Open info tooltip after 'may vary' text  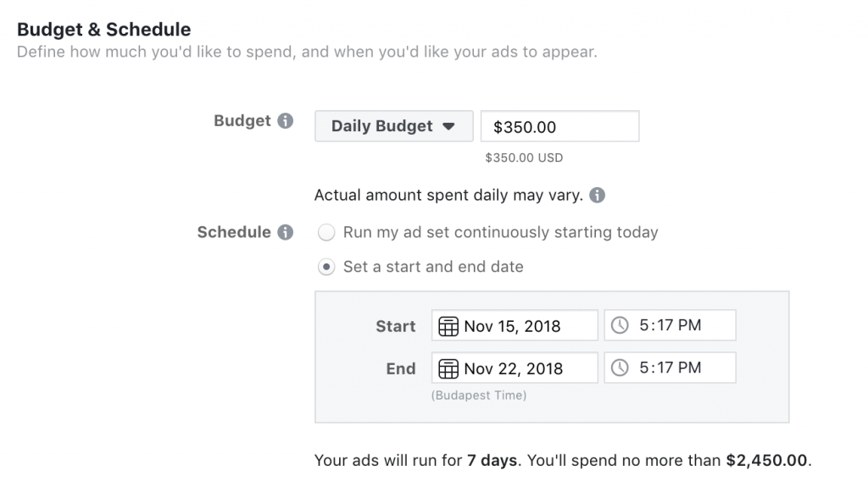click(597, 195)
